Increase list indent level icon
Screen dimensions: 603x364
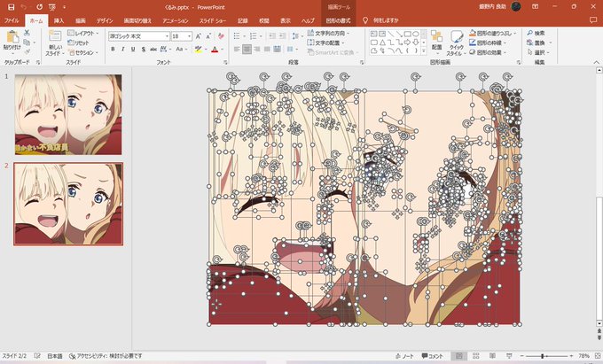click(282, 36)
